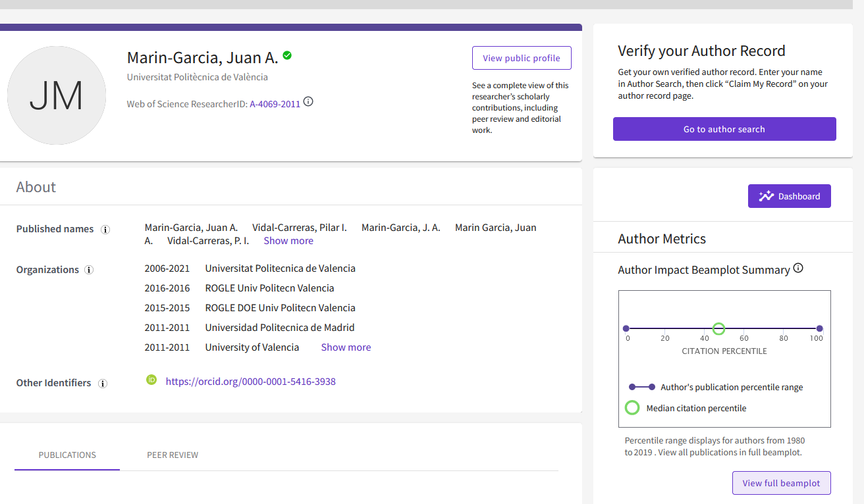Image resolution: width=864 pixels, height=504 pixels.
Task: Click the green median citation percentile marker
Action: (x=719, y=328)
